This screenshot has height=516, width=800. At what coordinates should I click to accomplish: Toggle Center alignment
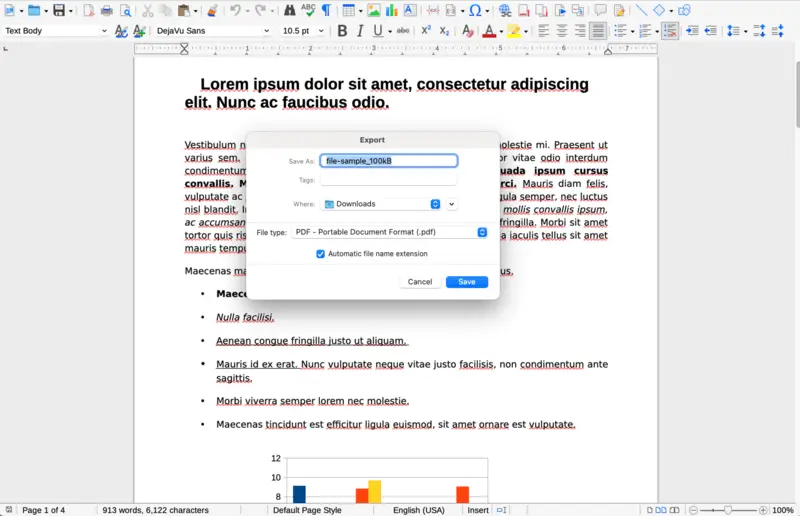pyautogui.click(x=562, y=31)
